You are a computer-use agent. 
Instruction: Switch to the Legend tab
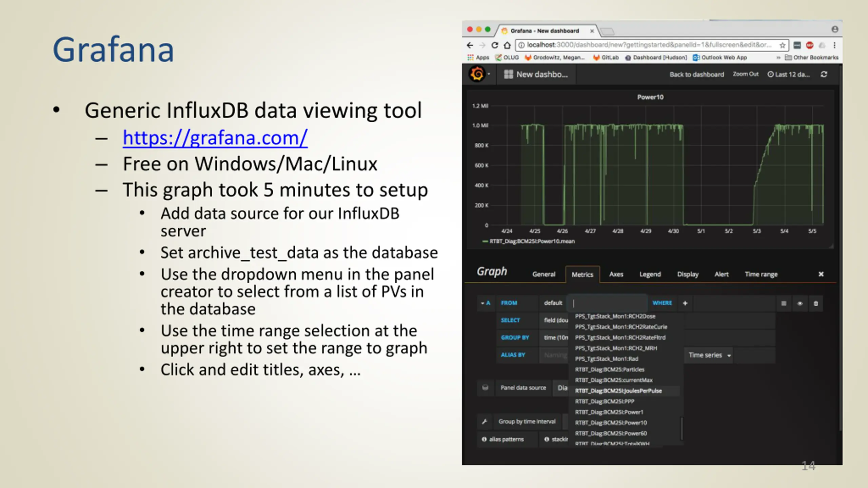pyautogui.click(x=650, y=274)
